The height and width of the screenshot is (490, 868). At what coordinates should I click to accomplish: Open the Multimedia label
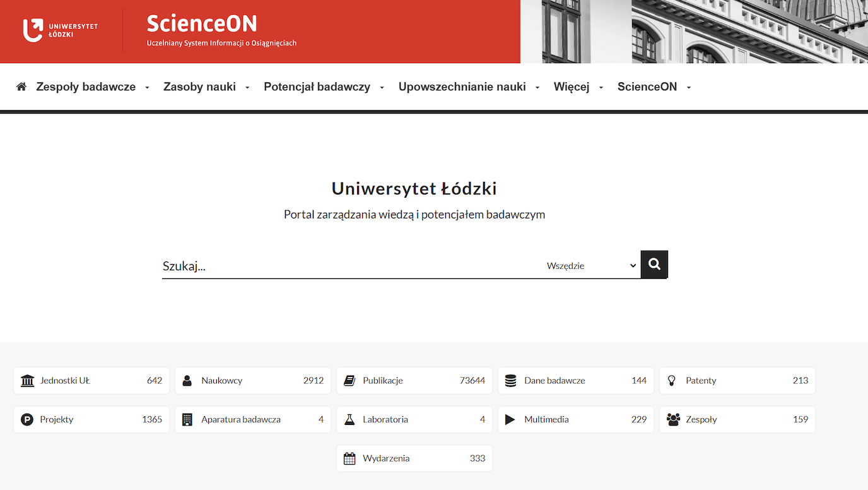point(546,419)
